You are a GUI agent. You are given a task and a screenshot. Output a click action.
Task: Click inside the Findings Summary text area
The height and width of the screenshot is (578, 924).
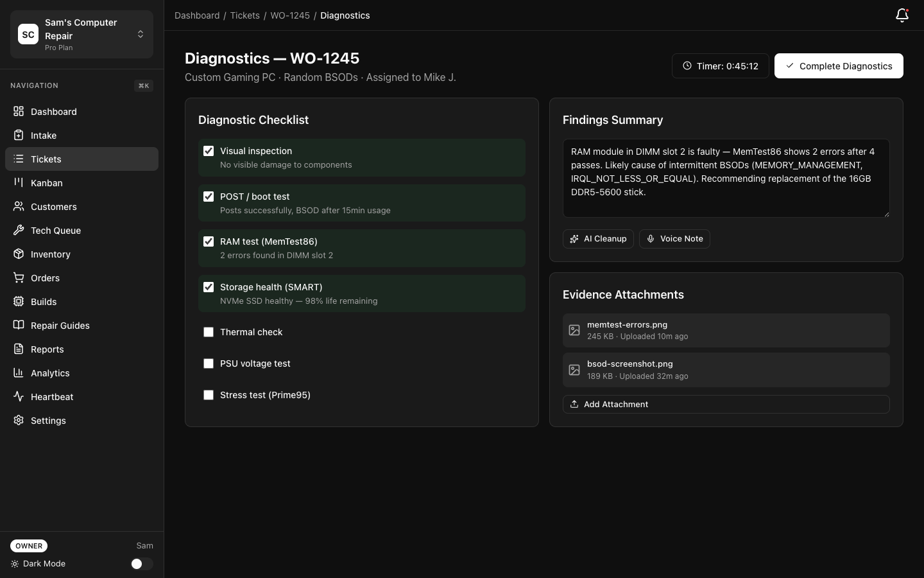click(x=726, y=178)
